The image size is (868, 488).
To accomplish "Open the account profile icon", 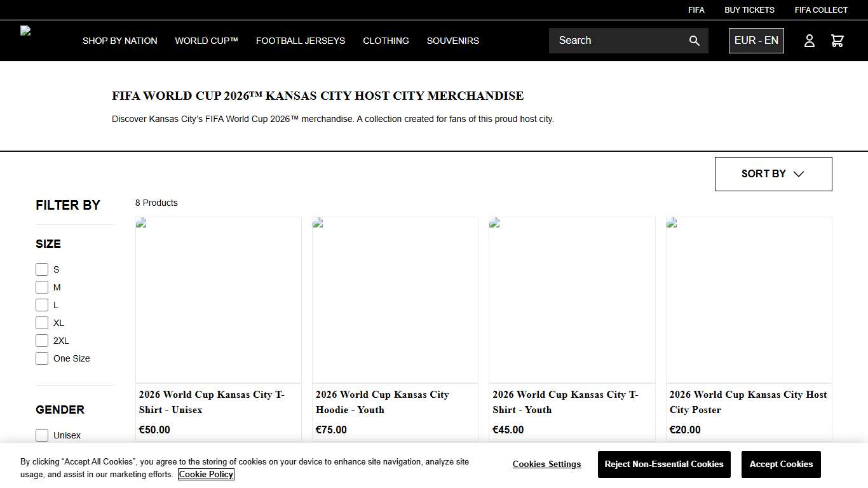I will click(x=809, y=40).
